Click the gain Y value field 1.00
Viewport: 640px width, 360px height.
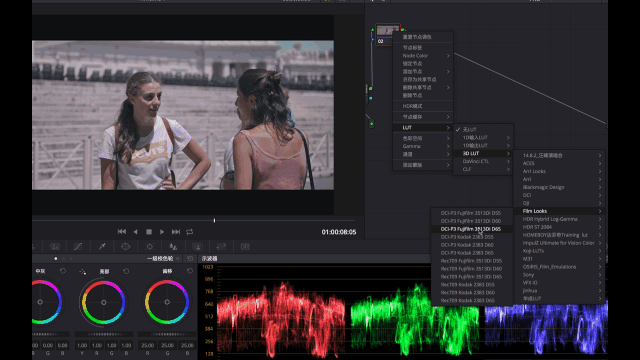(82, 345)
